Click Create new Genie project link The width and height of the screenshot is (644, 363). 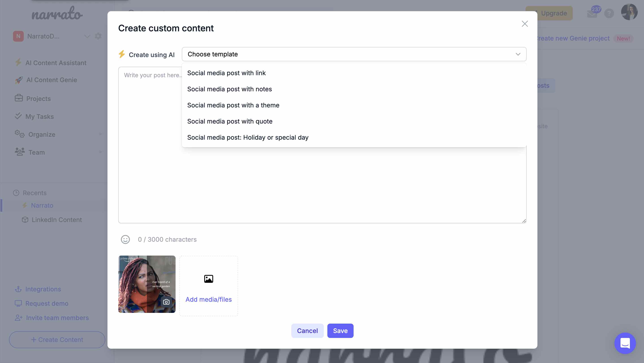click(x=573, y=38)
